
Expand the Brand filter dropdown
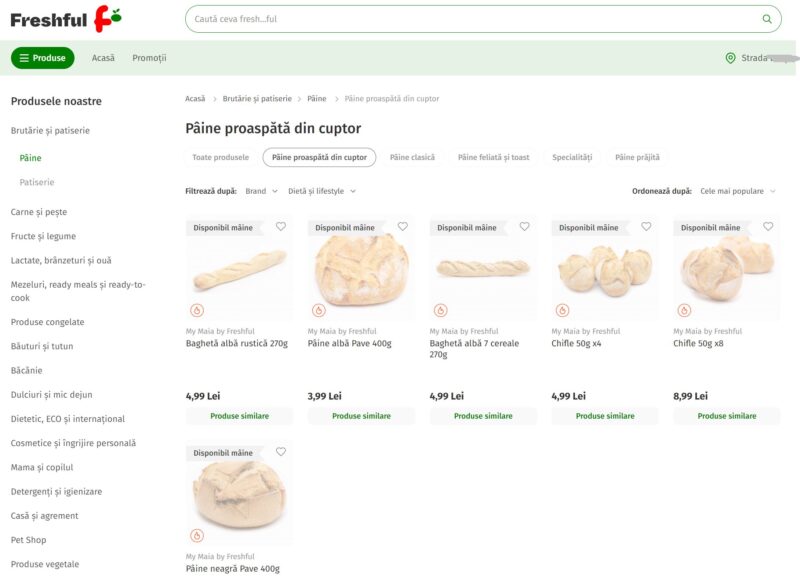tap(261, 191)
